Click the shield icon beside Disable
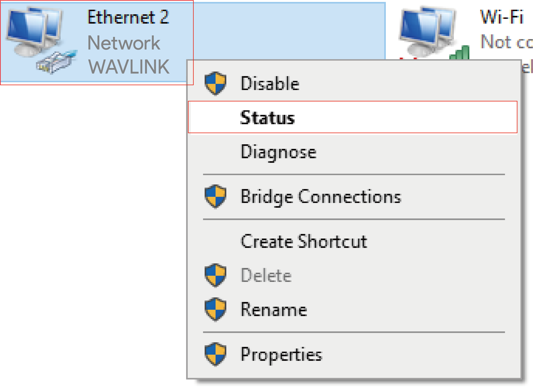 click(215, 83)
